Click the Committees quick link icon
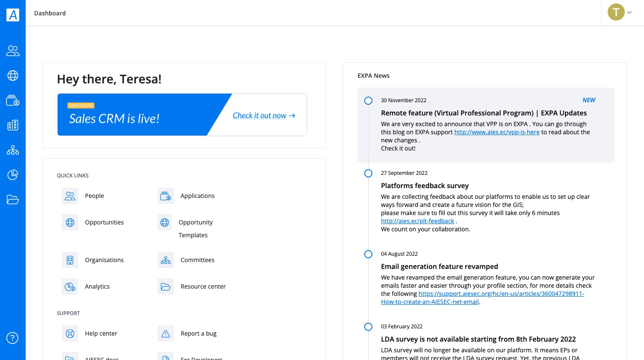This screenshot has width=644, height=360. tap(166, 260)
